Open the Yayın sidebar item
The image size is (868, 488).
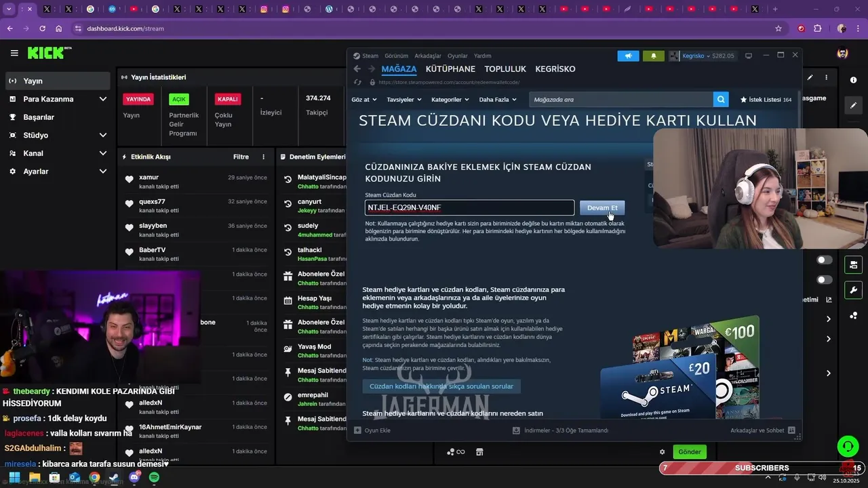tap(57, 81)
